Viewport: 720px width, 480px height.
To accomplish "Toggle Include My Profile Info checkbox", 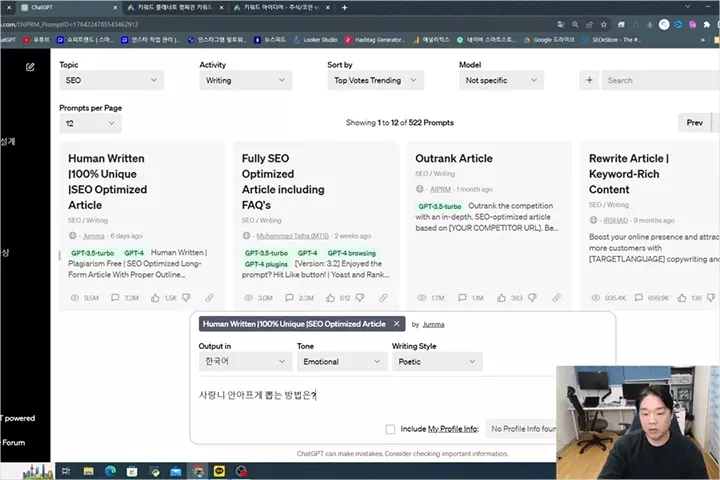I will [390, 429].
